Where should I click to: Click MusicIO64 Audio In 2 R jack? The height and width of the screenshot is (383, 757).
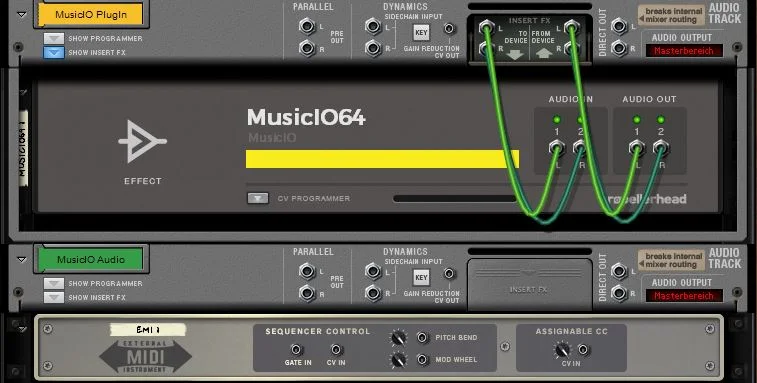[581, 148]
